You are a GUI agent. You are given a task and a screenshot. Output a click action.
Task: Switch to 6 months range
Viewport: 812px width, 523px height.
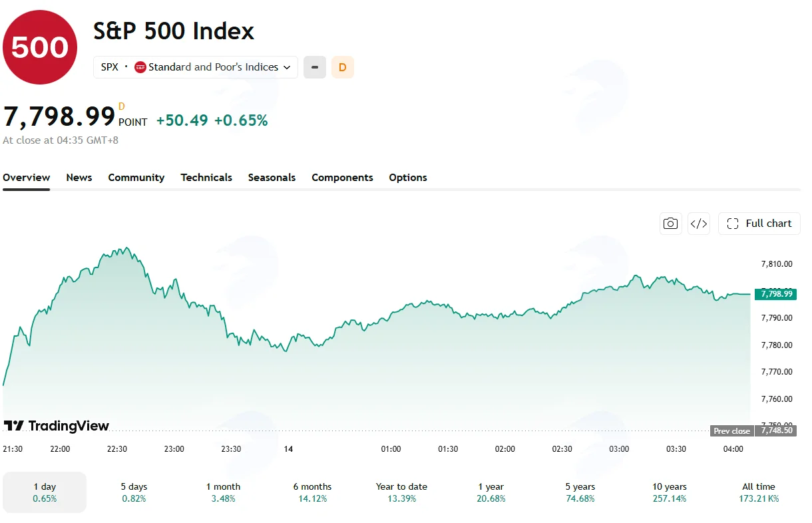point(312,492)
